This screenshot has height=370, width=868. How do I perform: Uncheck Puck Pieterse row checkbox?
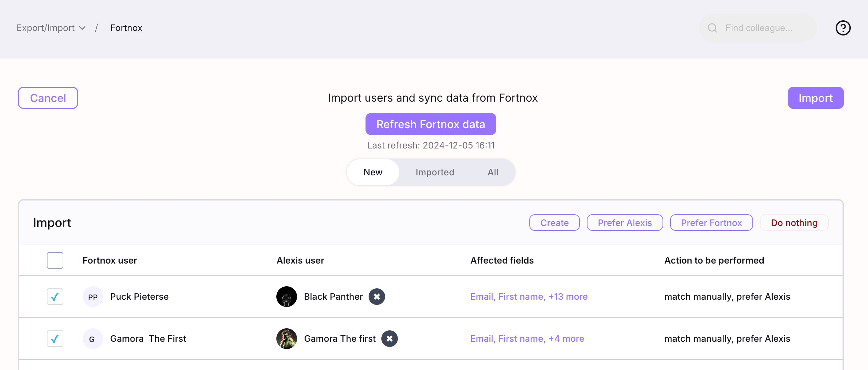pyautogui.click(x=55, y=297)
